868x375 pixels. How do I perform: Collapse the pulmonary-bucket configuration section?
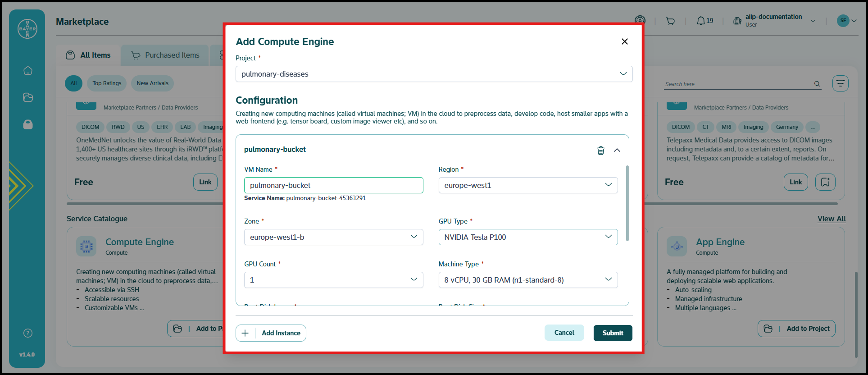click(x=617, y=151)
